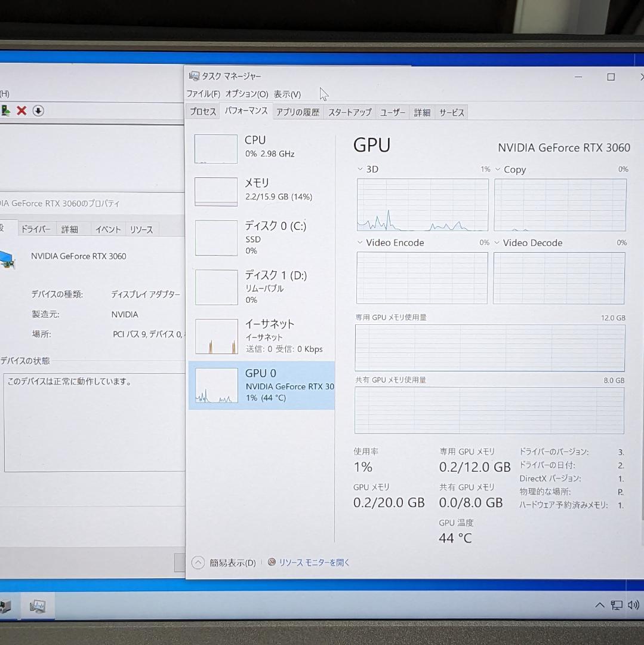Open the Video Encode engine dropdown
Image resolution: width=644 pixels, height=645 pixels.
(360, 242)
